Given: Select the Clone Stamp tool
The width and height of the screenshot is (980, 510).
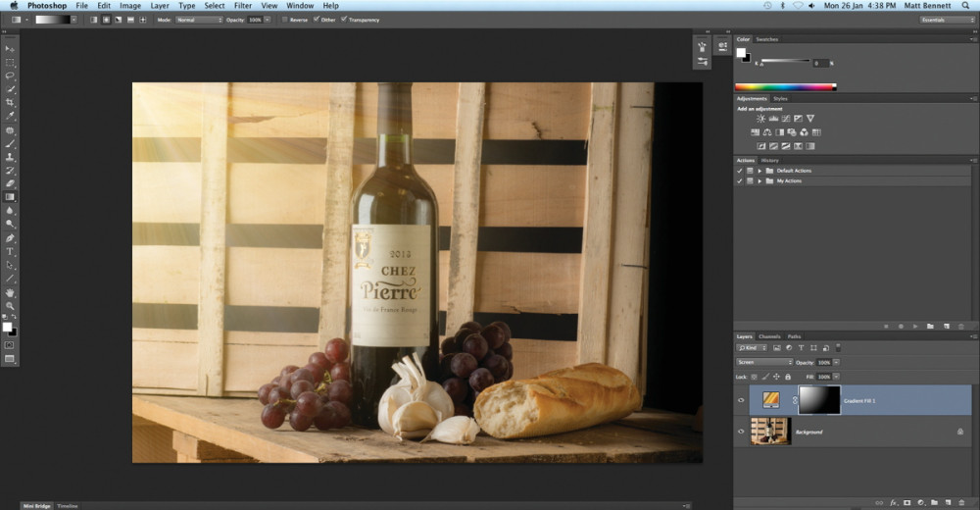Looking at the screenshot, I should pos(10,157).
